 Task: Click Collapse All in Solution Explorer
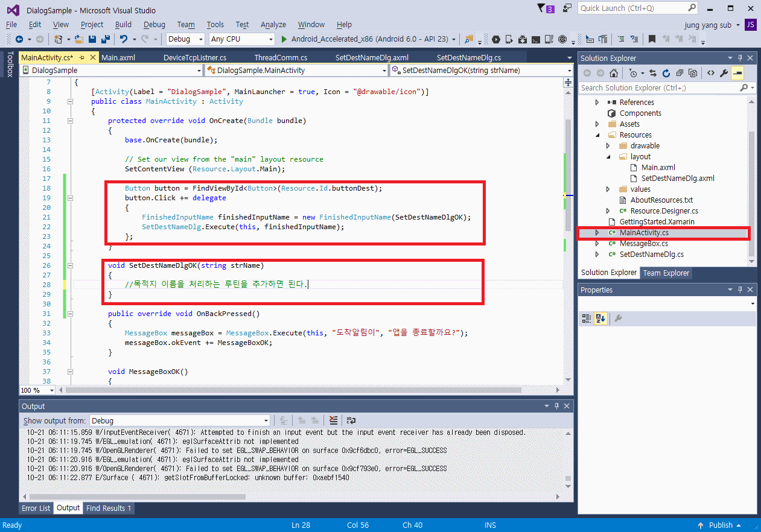(x=680, y=73)
